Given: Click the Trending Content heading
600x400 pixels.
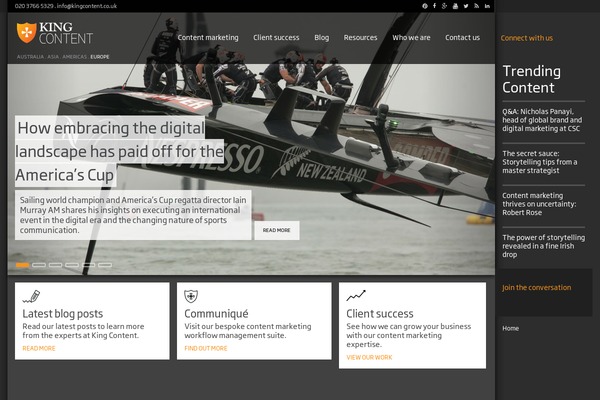Looking at the screenshot, I should [x=532, y=79].
